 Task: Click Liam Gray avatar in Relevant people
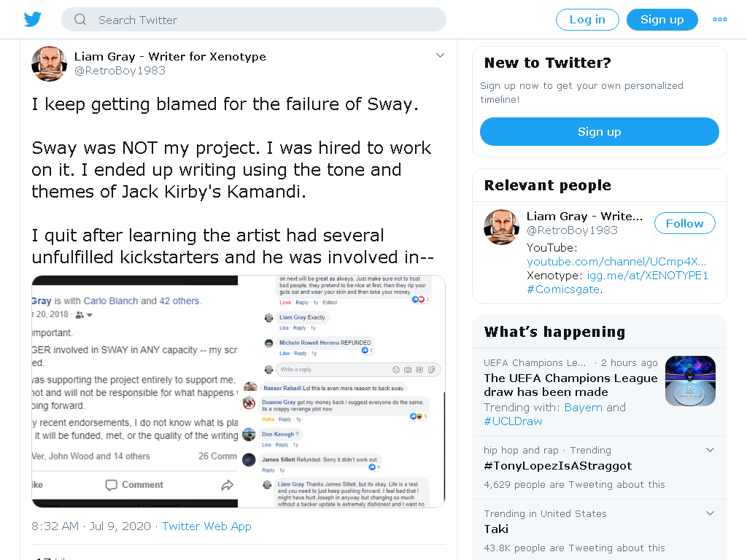coord(501,227)
